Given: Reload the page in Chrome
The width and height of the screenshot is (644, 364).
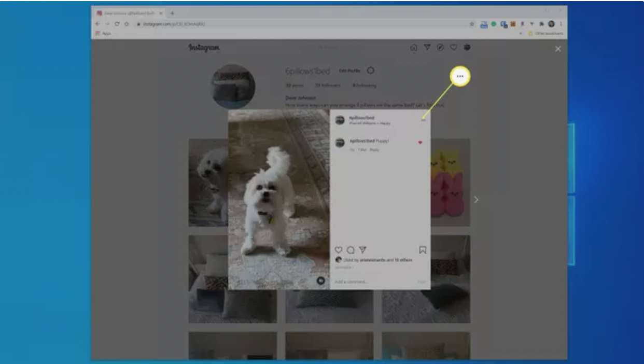Looking at the screenshot, I should tap(117, 24).
